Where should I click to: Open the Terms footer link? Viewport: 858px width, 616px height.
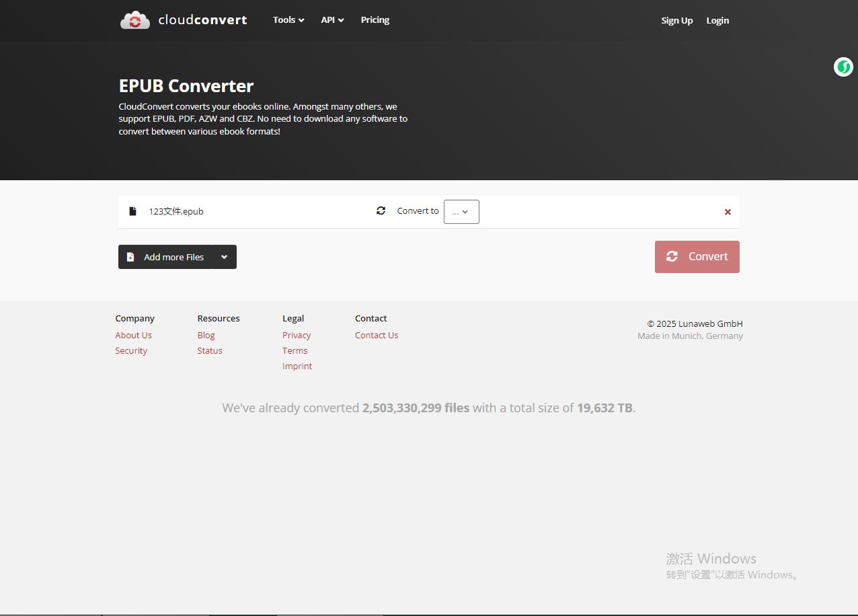click(295, 350)
